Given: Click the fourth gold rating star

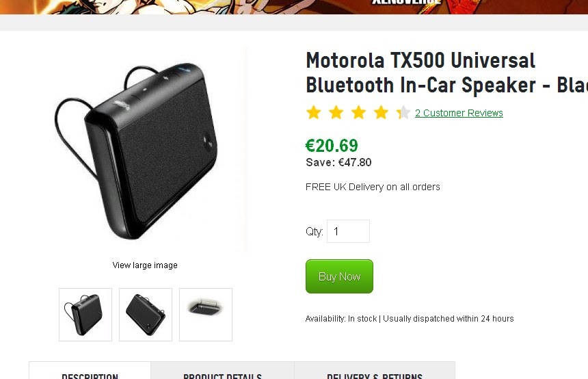Looking at the screenshot, I should coord(382,113).
